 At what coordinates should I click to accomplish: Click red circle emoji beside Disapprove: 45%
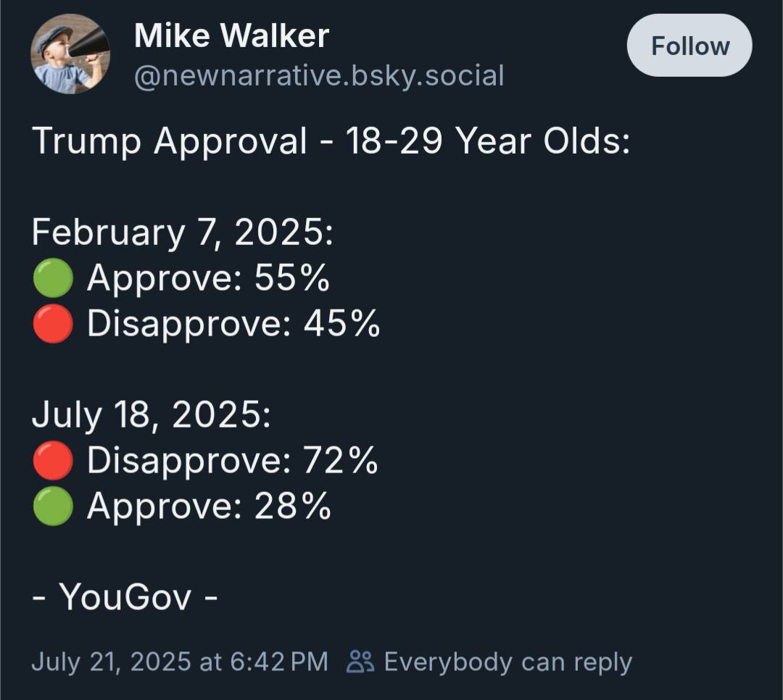[x=53, y=323]
